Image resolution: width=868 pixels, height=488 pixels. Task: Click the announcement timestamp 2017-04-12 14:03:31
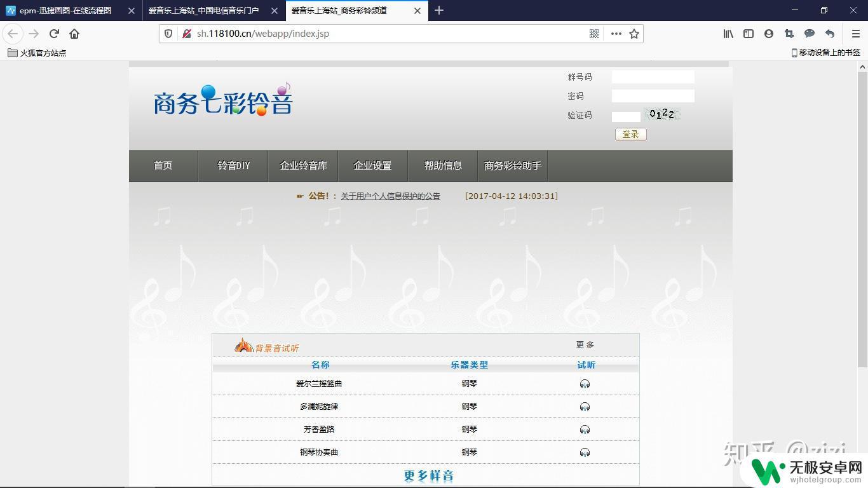coord(512,196)
